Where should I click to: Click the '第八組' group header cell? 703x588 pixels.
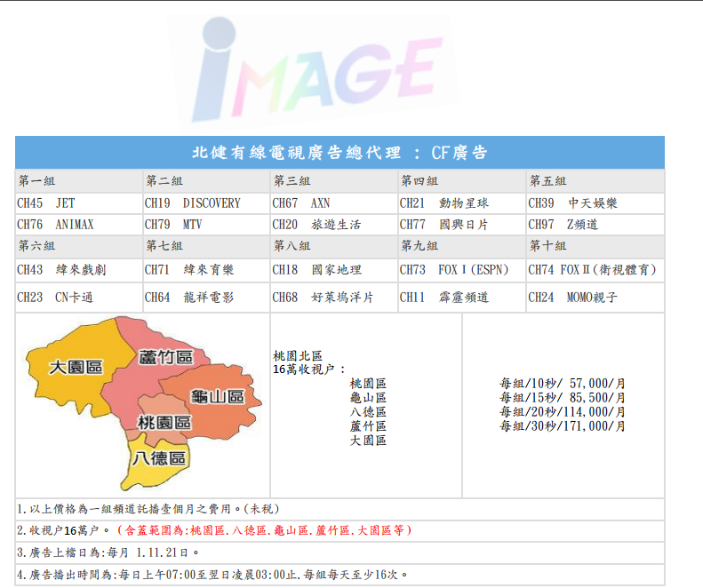point(334,246)
